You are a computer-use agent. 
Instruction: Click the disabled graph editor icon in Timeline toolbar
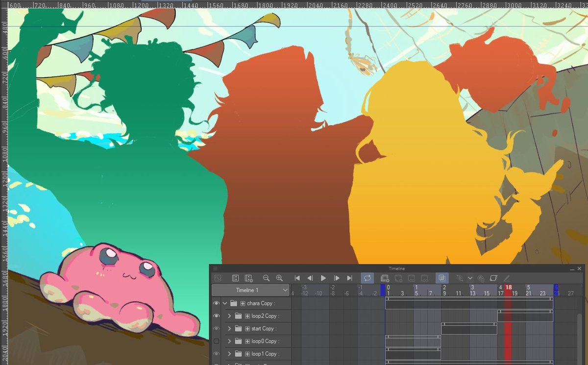pyautogui.click(x=218, y=278)
